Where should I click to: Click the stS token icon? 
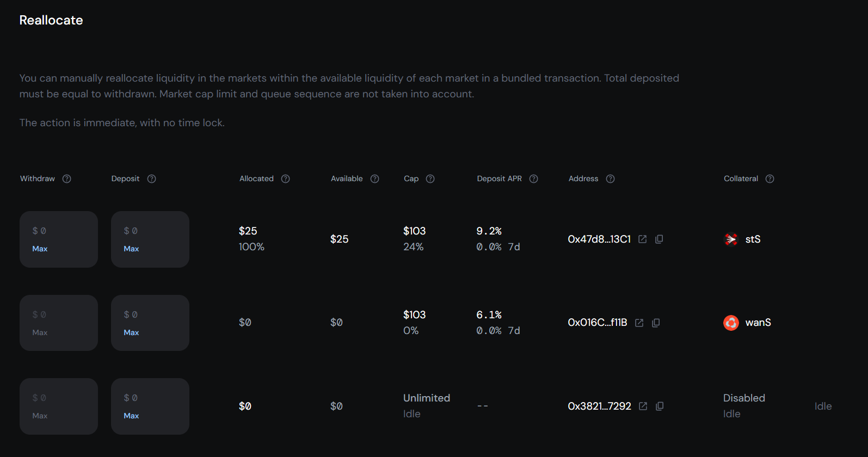pyautogui.click(x=731, y=239)
